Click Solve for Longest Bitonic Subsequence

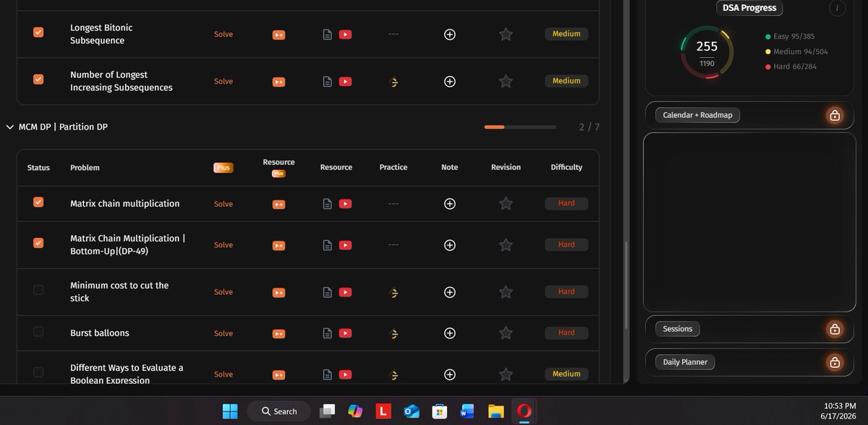pyautogui.click(x=224, y=35)
